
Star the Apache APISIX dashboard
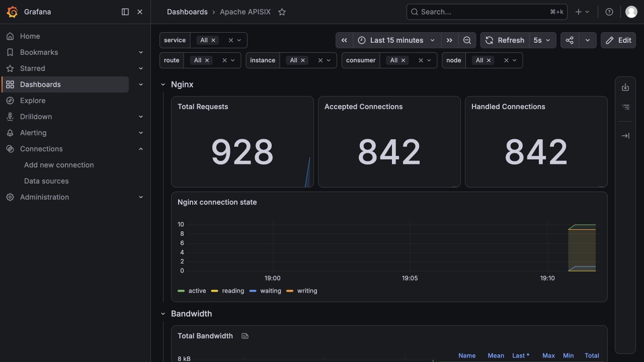click(282, 12)
